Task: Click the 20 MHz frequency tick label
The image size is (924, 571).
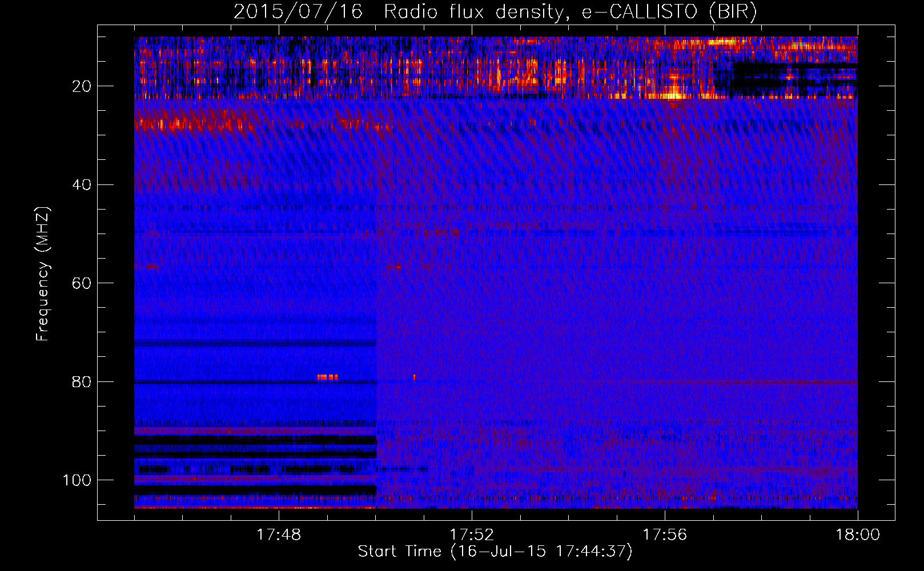Action: point(82,86)
